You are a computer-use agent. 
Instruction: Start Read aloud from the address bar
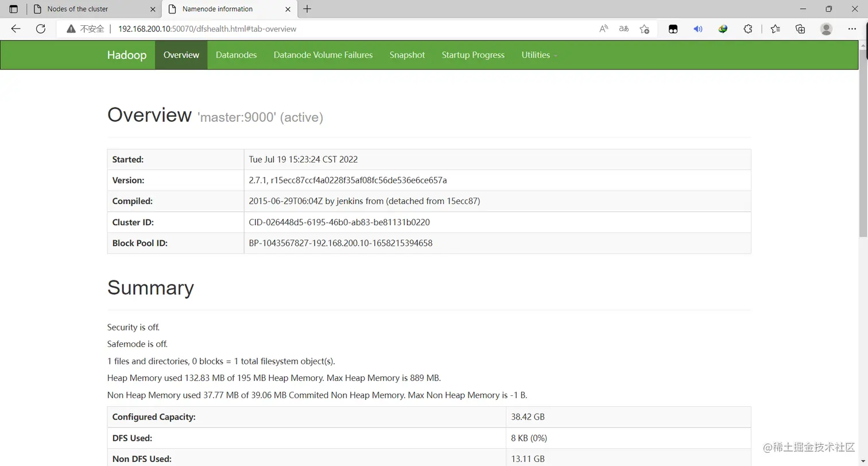603,29
